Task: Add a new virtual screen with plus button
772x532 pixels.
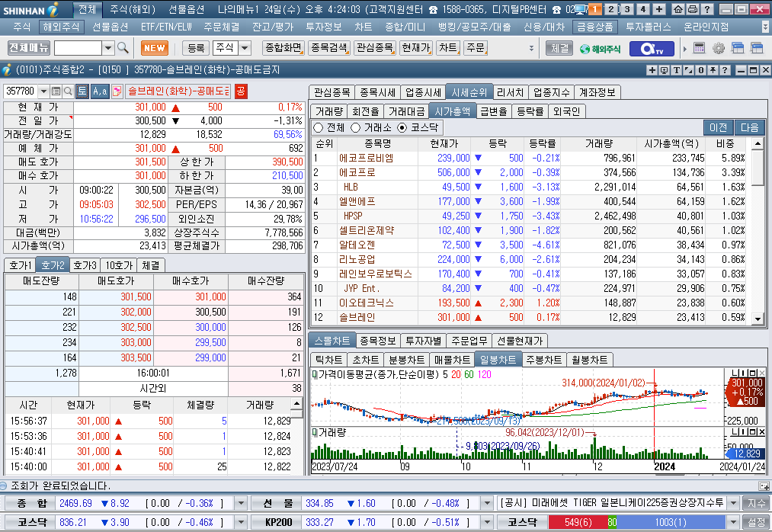Action: (x=659, y=9)
